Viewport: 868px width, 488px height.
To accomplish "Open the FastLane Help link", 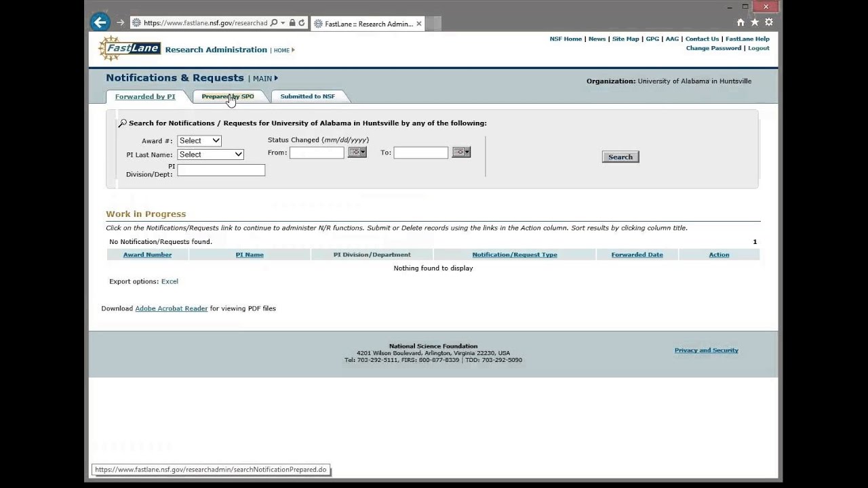I will (x=747, y=39).
